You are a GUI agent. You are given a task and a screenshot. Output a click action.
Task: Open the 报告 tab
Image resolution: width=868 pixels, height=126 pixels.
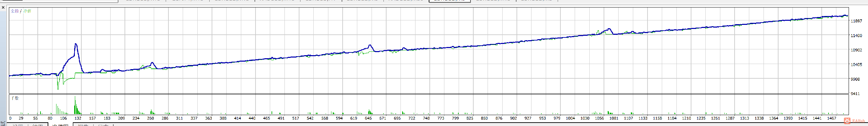click(x=83, y=125)
